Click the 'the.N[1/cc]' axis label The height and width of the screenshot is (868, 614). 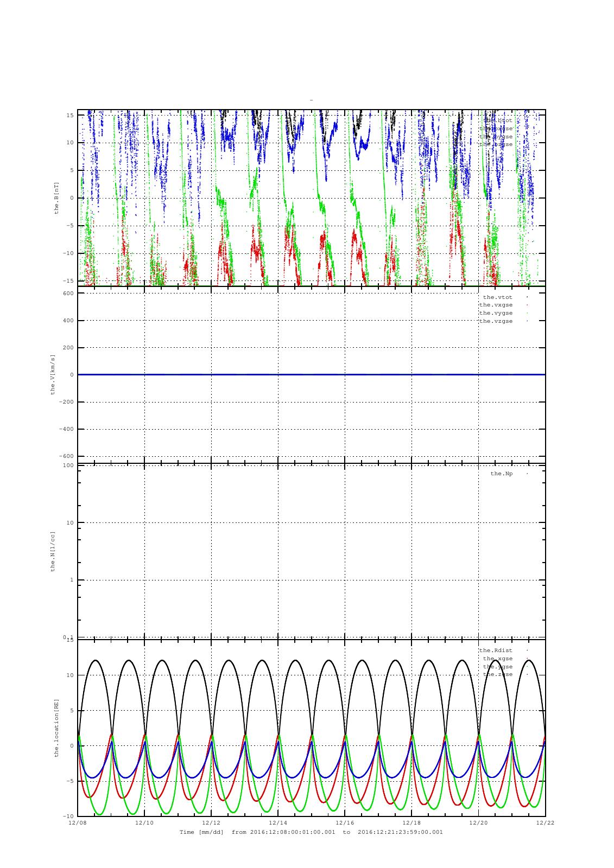[53, 551]
